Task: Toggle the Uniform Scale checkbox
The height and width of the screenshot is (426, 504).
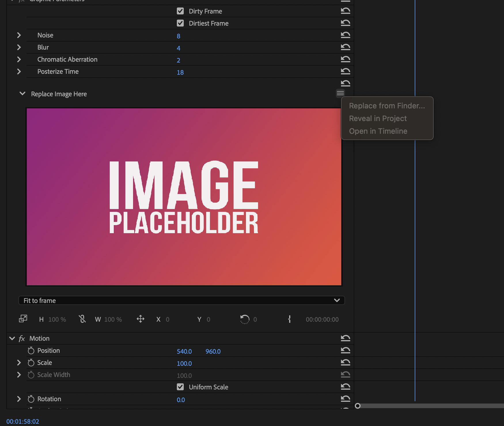Action: 180,387
